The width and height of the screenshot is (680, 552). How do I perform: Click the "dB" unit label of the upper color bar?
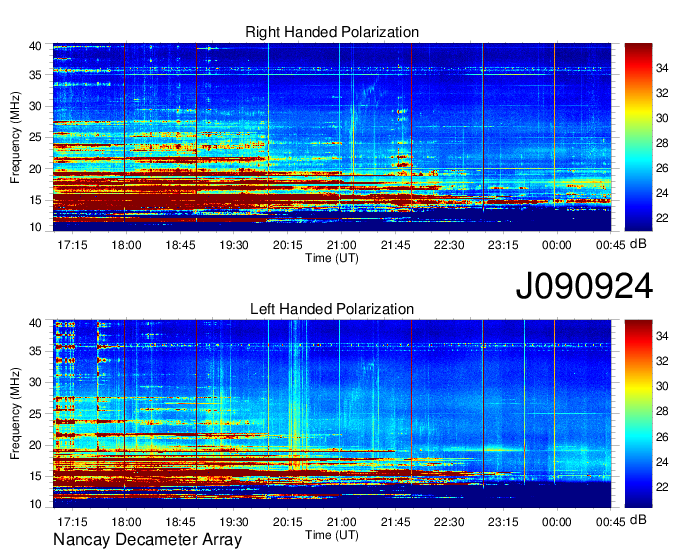(638, 244)
